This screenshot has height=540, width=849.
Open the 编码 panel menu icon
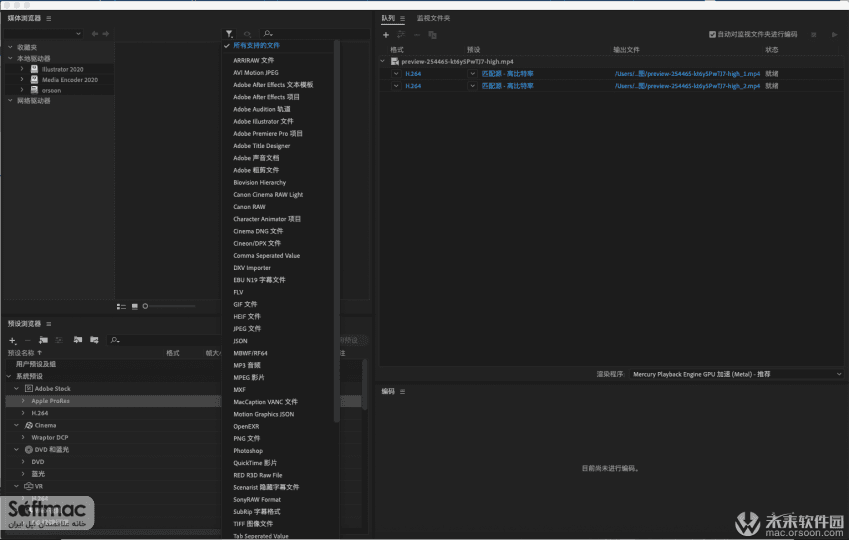(402, 392)
